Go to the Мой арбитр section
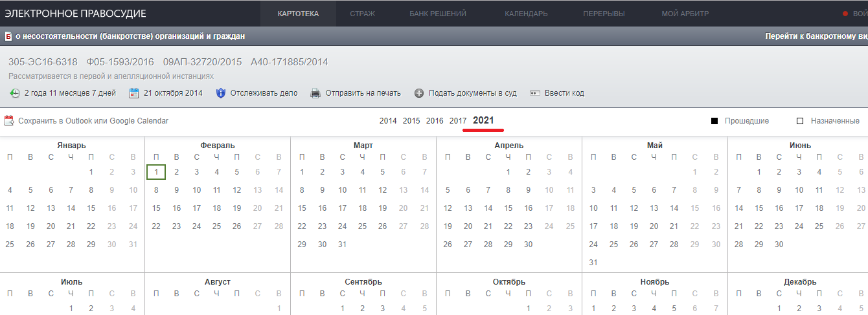 pos(685,14)
